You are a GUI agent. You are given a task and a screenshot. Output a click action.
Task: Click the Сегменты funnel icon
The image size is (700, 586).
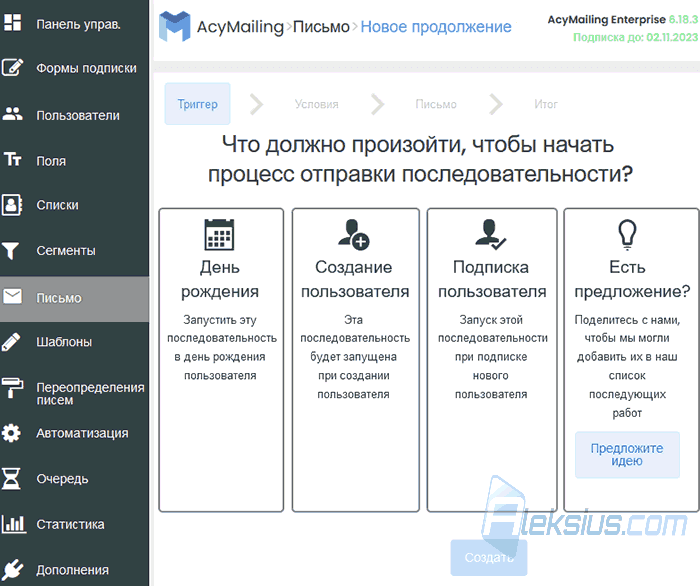point(11,250)
